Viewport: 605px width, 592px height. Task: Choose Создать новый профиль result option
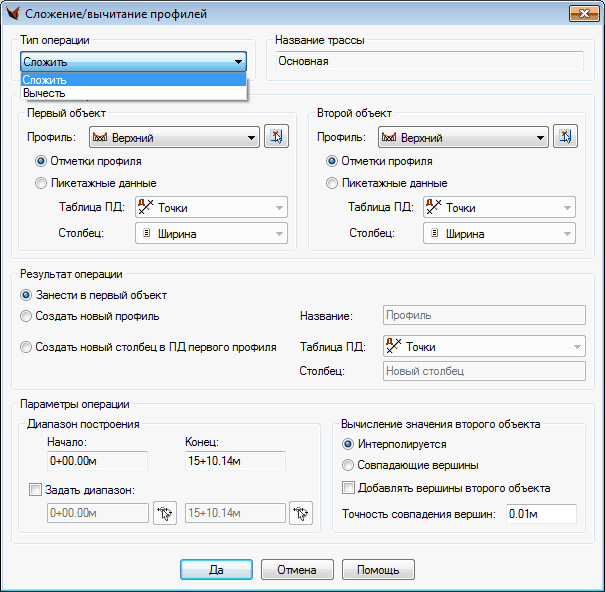(26, 317)
